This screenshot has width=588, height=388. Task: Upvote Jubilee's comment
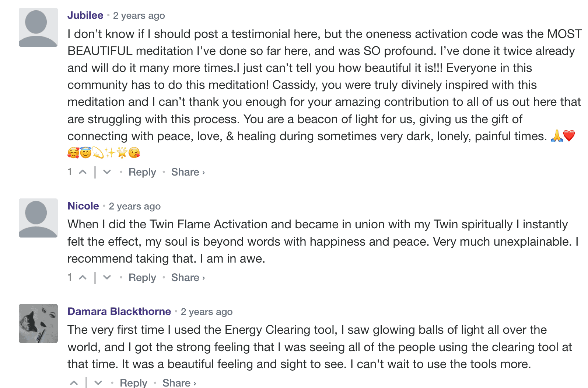[83, 172]
